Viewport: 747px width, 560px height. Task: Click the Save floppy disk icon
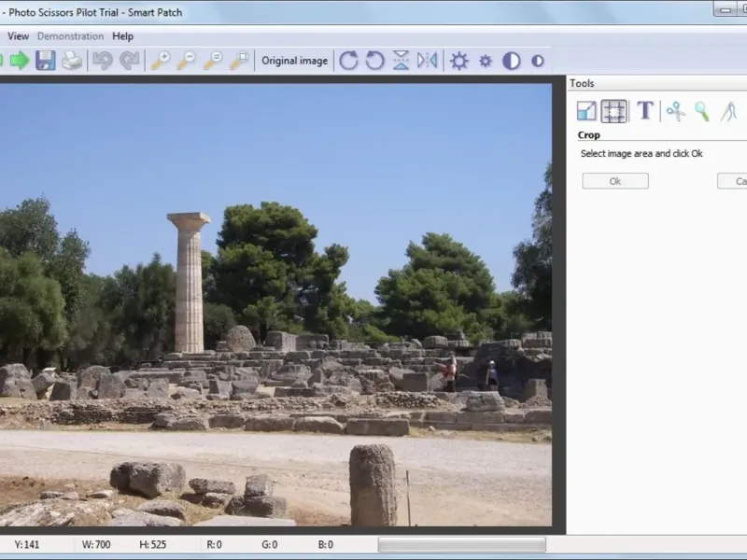pos(46,61)
